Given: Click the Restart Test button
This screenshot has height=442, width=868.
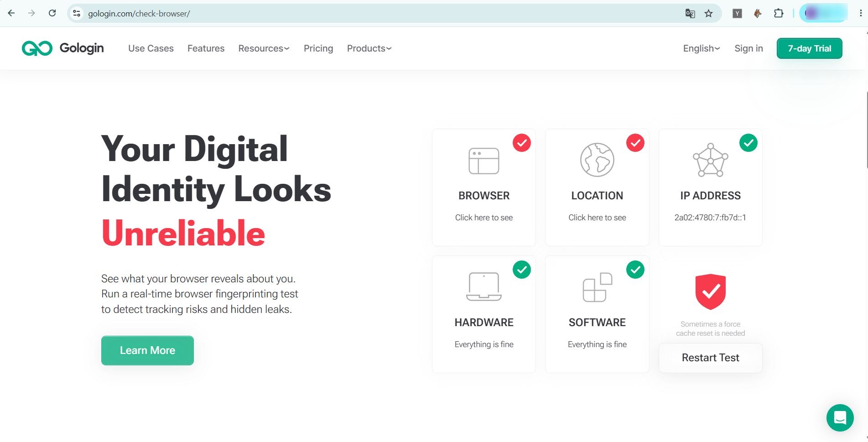Looking at the screenshot, I should (710, 358).
